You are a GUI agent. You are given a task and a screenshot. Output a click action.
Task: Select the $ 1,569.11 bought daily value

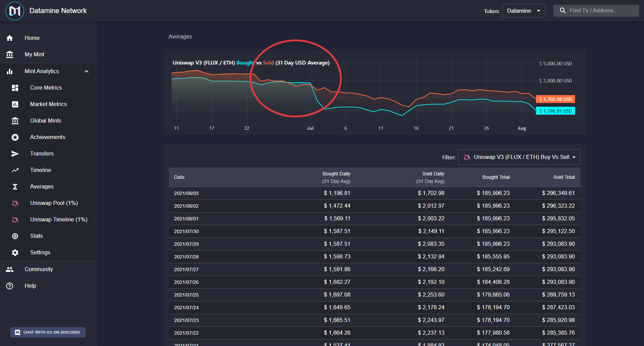coord(337,219)
